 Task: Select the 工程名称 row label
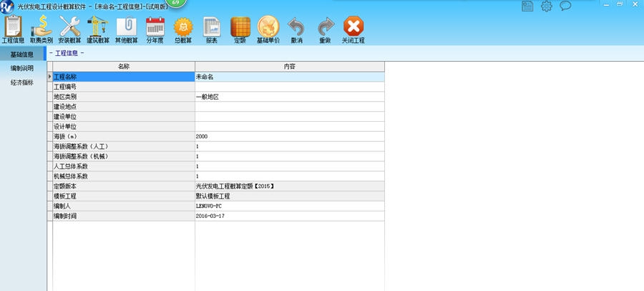tap(124, 77)
